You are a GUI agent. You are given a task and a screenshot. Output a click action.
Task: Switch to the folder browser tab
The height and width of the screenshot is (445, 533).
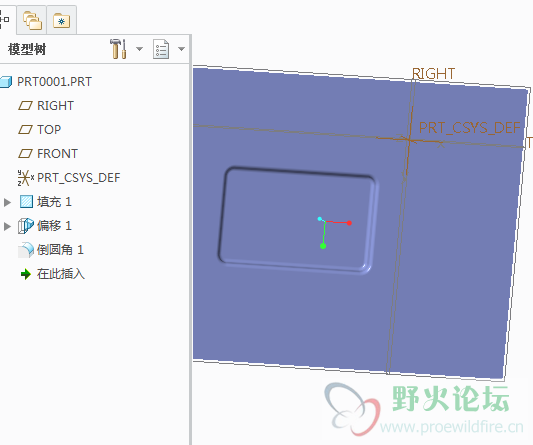point(32,20)
